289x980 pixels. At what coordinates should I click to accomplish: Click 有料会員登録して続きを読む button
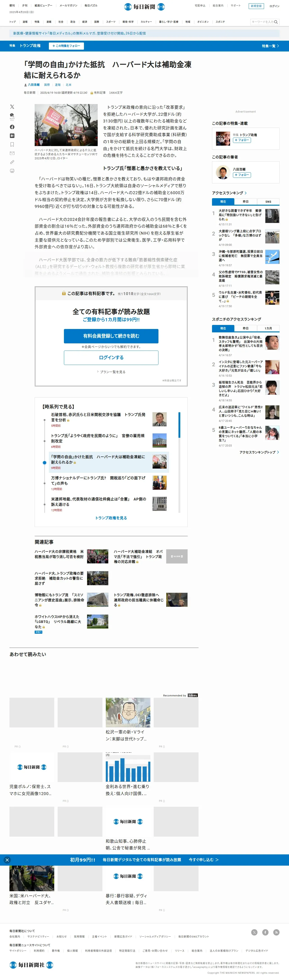(111, 336)
